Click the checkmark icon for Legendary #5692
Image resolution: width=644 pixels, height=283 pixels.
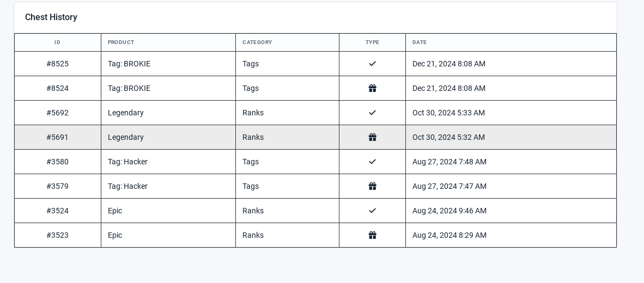coord(372,112)
